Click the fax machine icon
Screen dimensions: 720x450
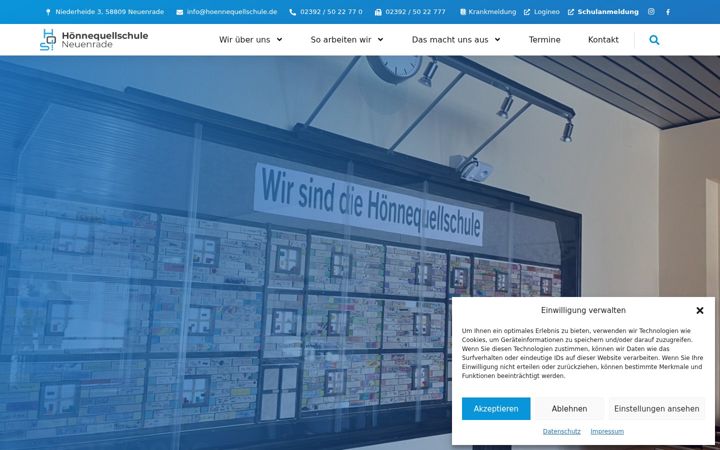point(378,12)
